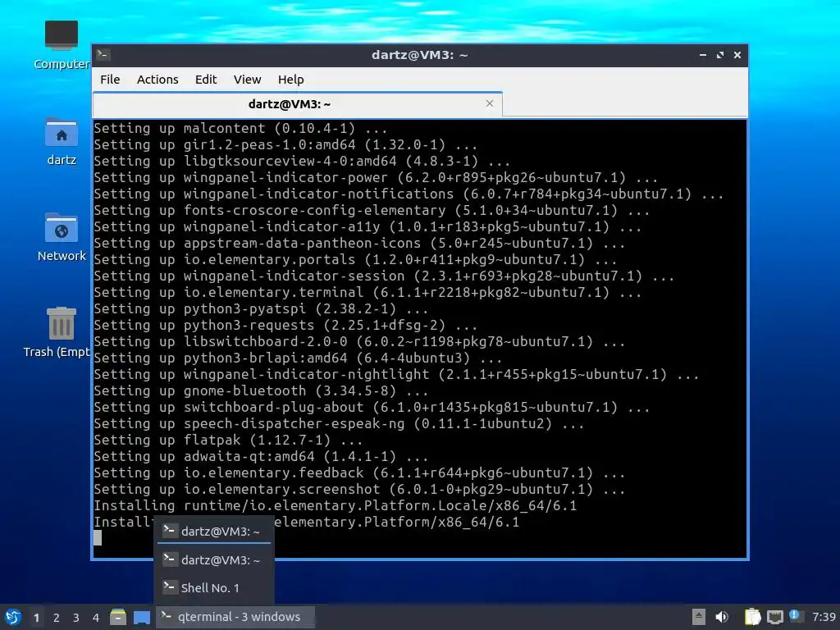Click line 'Installing runtime/io.elementary.Platform.Locale'
This screenshot has height=630, width=840.
tap(336, 505)
